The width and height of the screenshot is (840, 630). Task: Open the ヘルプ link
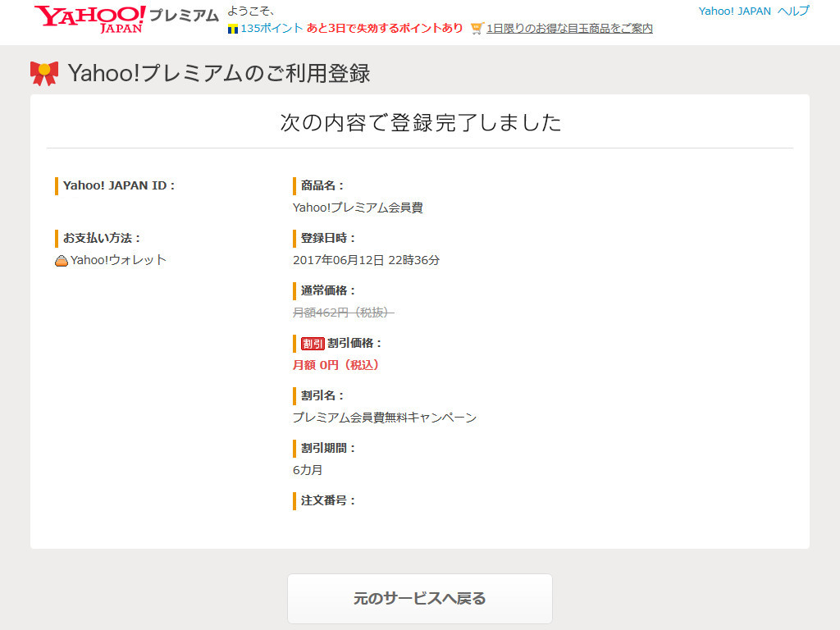coord(793,11)
